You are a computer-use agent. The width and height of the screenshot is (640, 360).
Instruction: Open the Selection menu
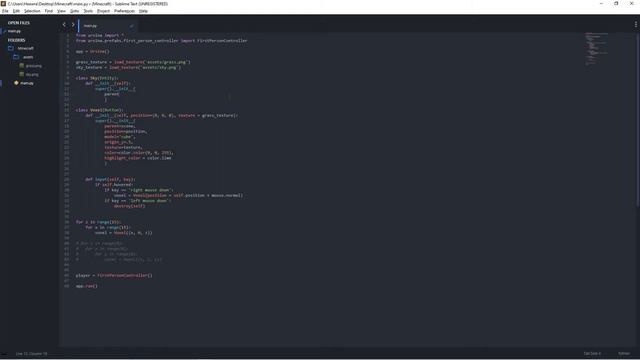pyautogui.click(x=32, y=11)
